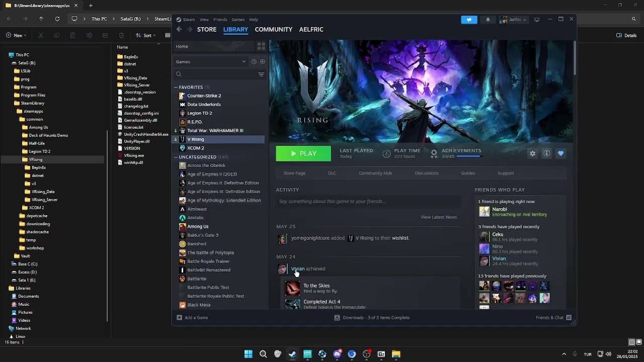Image resolution: width=644 pixels, height=362 pixels.
Task: Open V Rising manage gear icon
Action: 532,153
